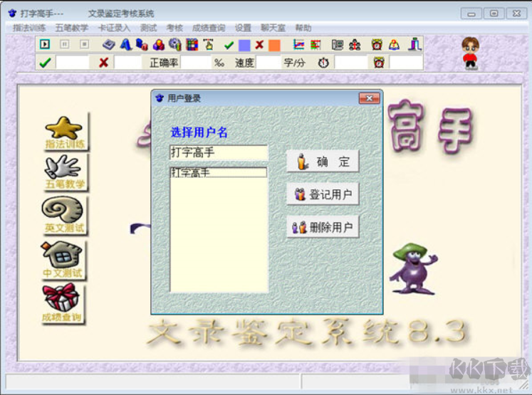This screenshot has width=532, height=395.
Task: Select 打字高手 in the user list
Action: [x=218, y=172]
